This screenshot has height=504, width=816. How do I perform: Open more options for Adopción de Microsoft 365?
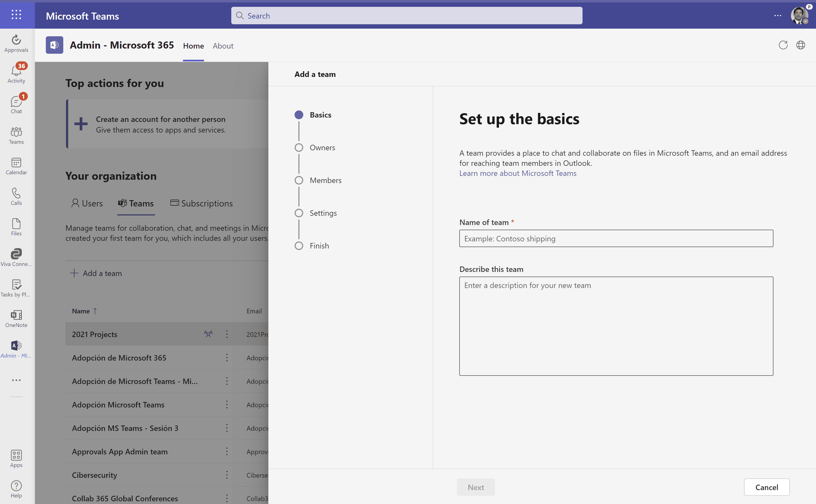coord(227,358)
